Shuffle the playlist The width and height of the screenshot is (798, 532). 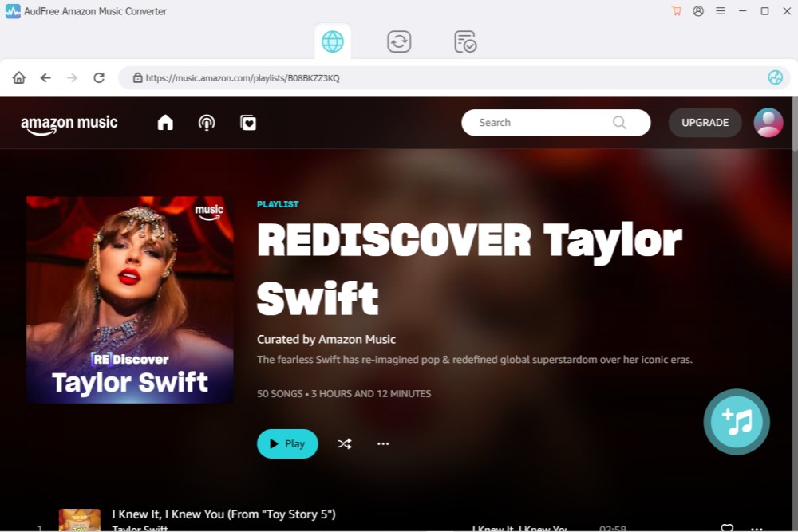point(345,444)
